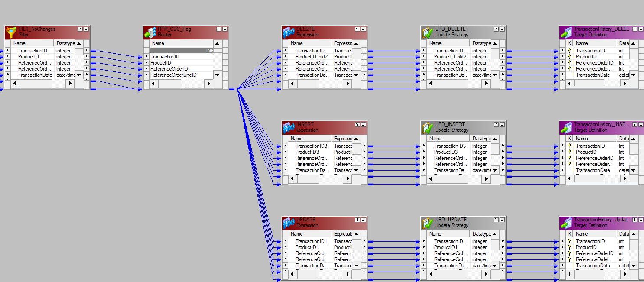Select the DELETE expression transformation icon

pos(289,32)
